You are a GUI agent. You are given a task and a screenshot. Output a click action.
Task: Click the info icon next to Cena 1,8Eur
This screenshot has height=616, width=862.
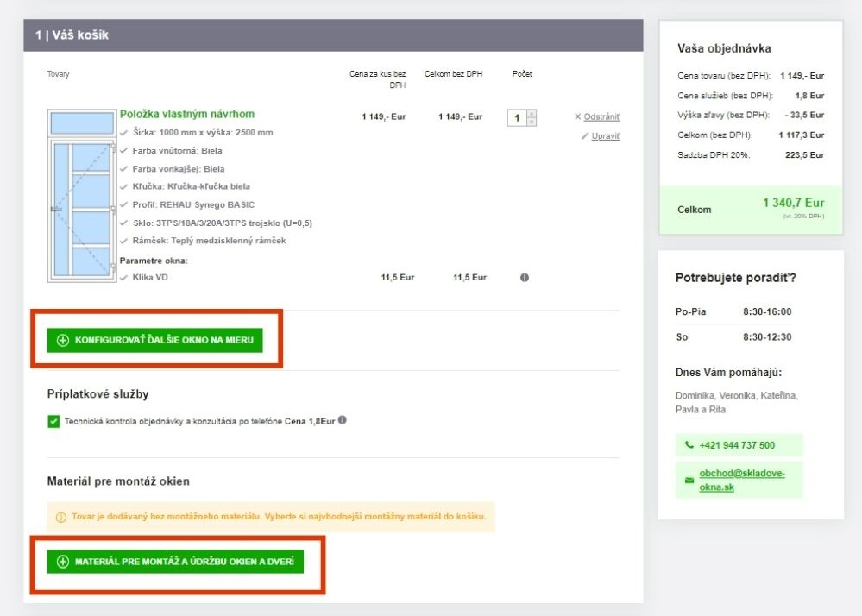point(343,420)
